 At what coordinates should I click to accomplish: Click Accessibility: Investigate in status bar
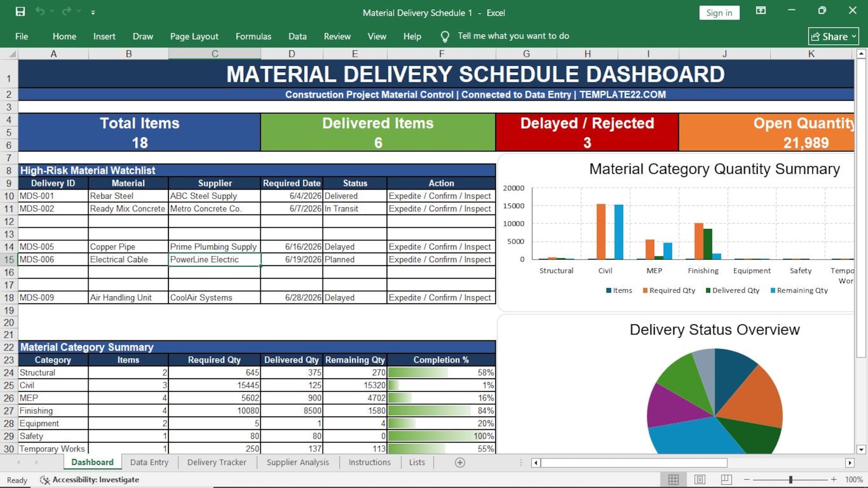click(x=90, y=480)
